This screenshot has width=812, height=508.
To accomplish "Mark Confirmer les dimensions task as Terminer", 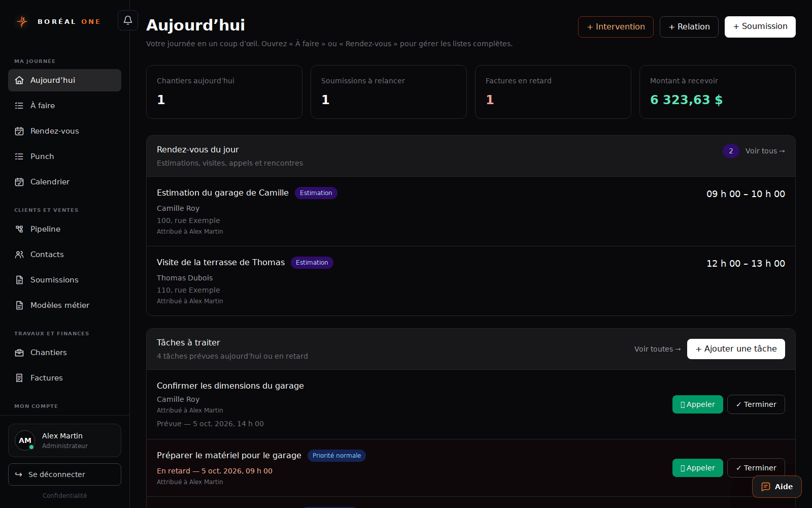I will click(x=756, y=404).
